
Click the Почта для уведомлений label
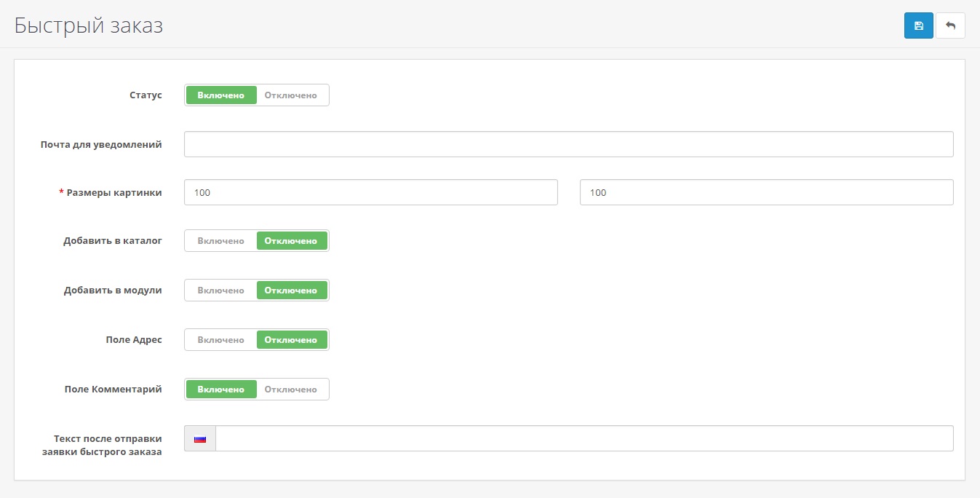(101, 144)
